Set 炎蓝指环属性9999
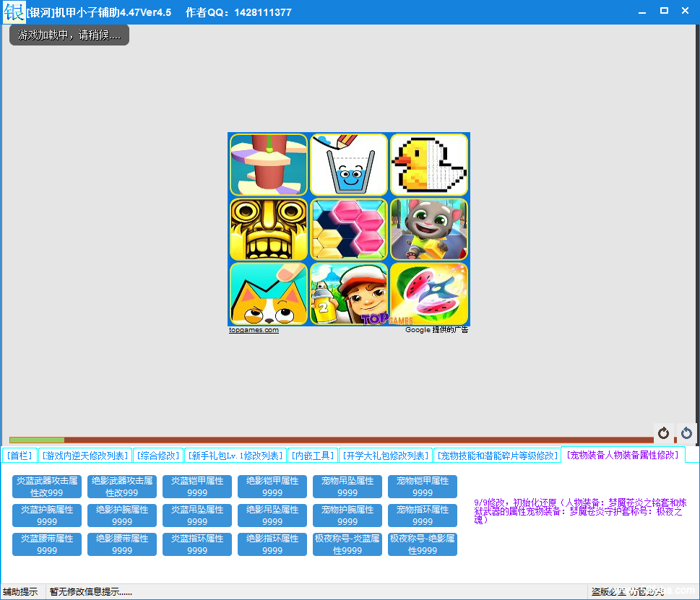The width and height of the screenshot is (700, 600). point(197,544)
